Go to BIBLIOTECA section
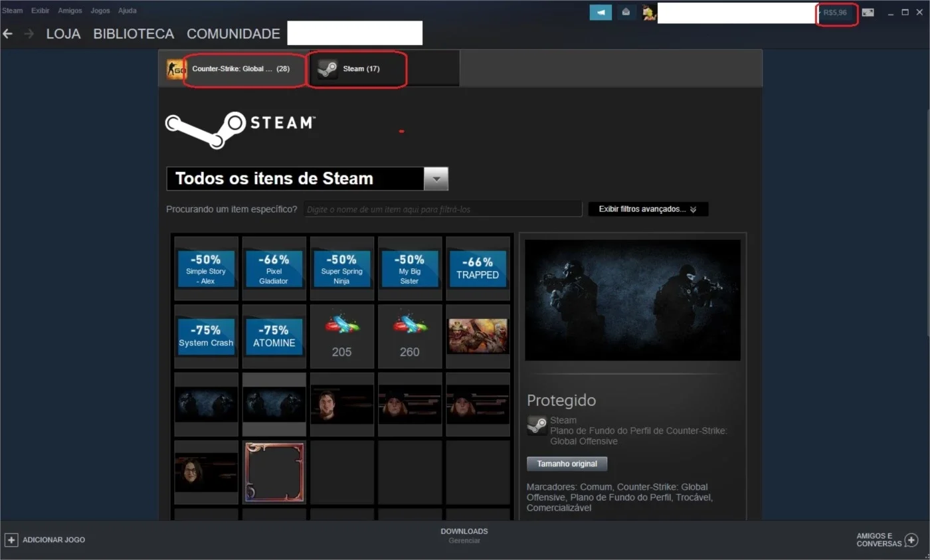930x560 pixels. [x=134, y=34]
